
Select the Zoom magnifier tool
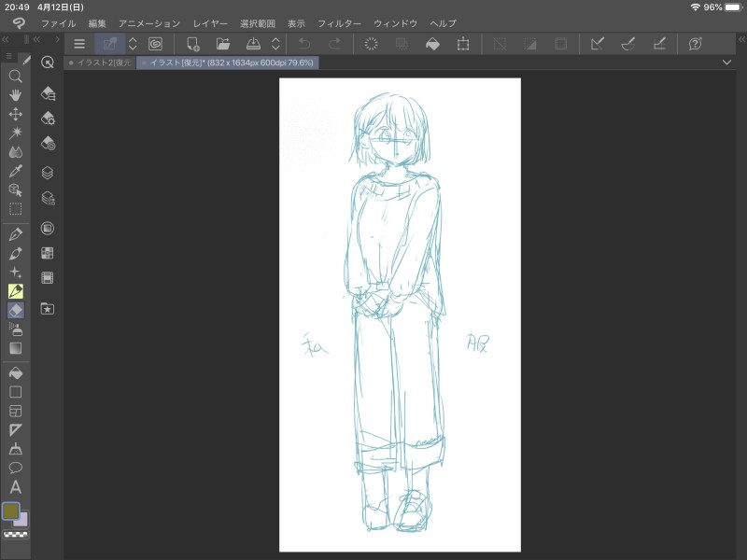click(15, 77)
